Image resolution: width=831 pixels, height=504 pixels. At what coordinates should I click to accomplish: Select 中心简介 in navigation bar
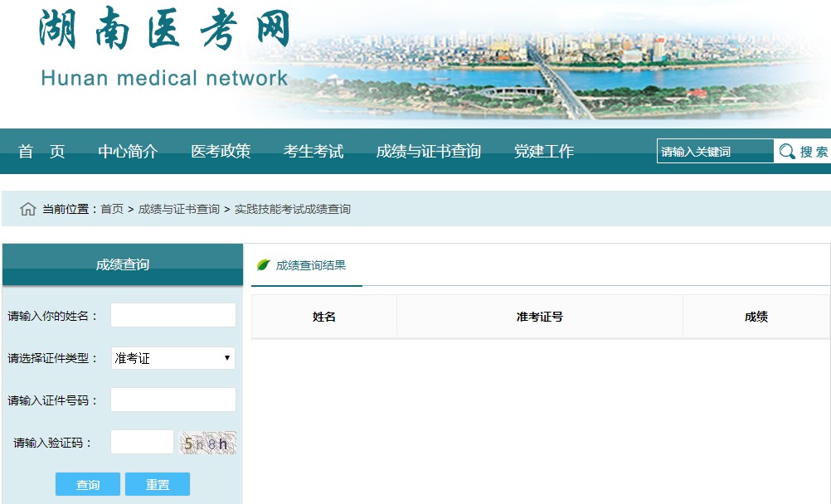pyautogui.click(x=127, y=152)
